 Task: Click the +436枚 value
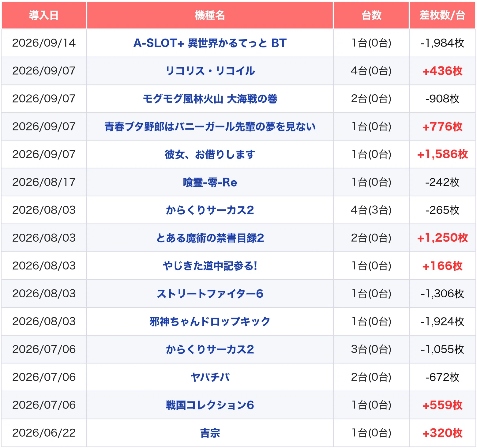(442, 71)
